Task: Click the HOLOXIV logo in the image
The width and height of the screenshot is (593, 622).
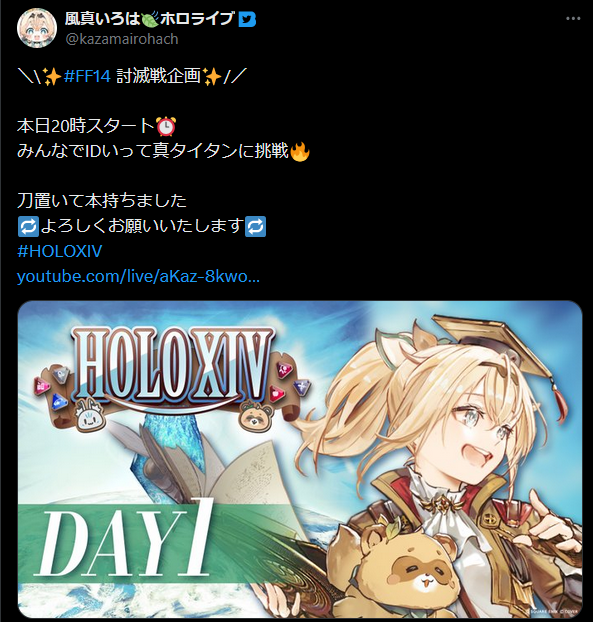Action: [x=173, y=369]
